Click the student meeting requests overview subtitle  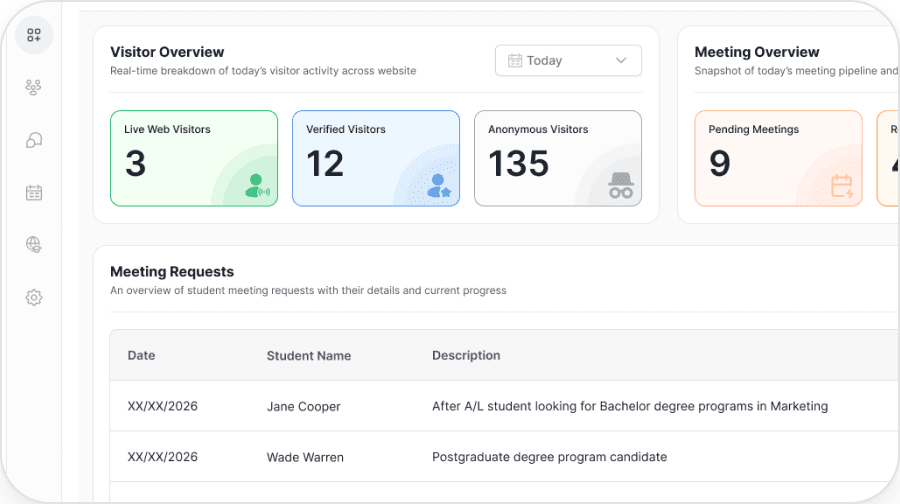click(308, 290)
